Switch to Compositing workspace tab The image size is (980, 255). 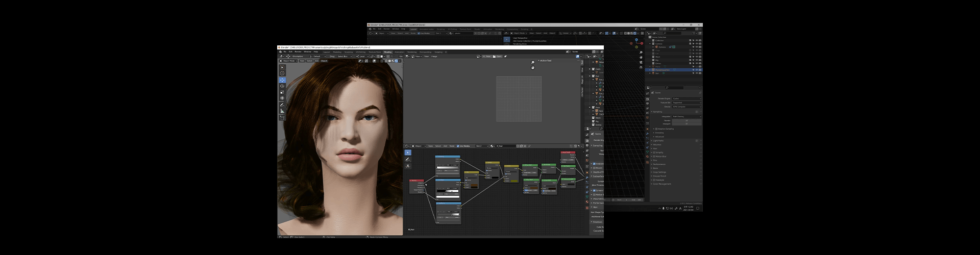(x=425, y=52)
